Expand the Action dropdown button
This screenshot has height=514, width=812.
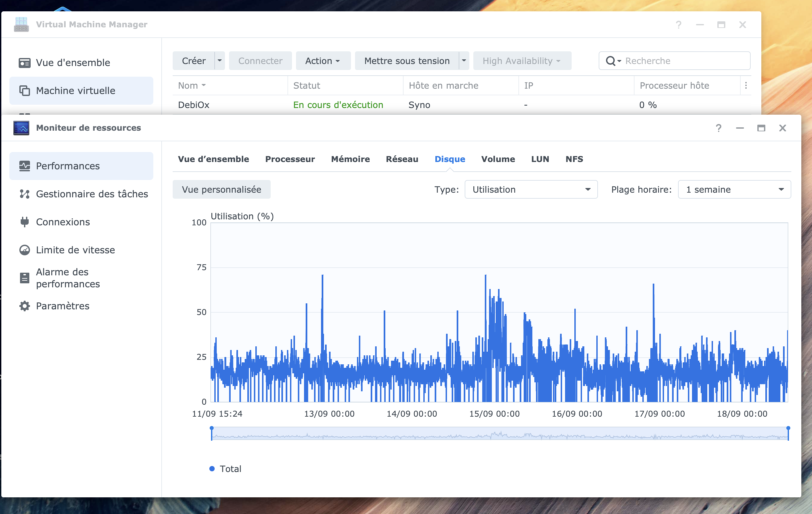click(323, 61)
